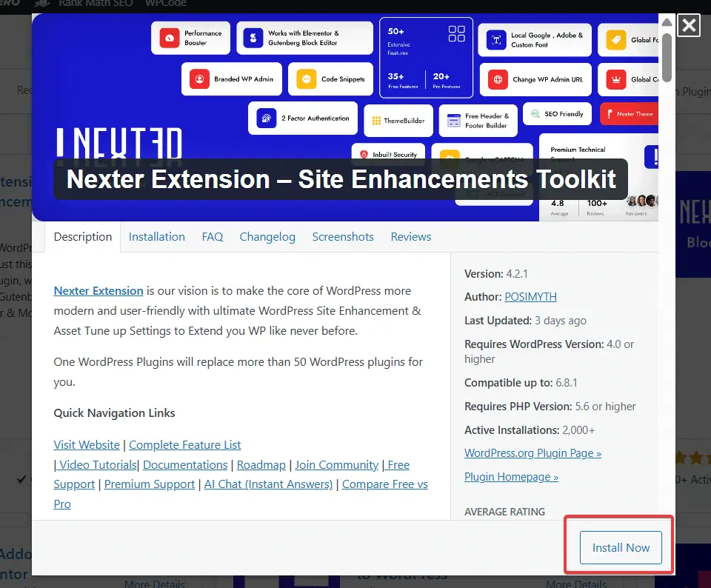The height and width of the screenshot is (588, 711).
Task: Open the Screenshots tab
Action: pyautogui.click(x=343, y=236)
